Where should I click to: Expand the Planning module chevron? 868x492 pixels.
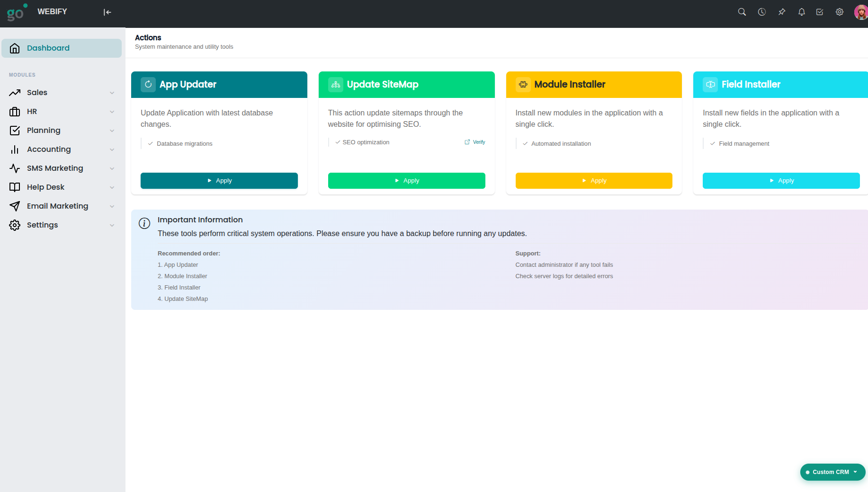point(112,131)
